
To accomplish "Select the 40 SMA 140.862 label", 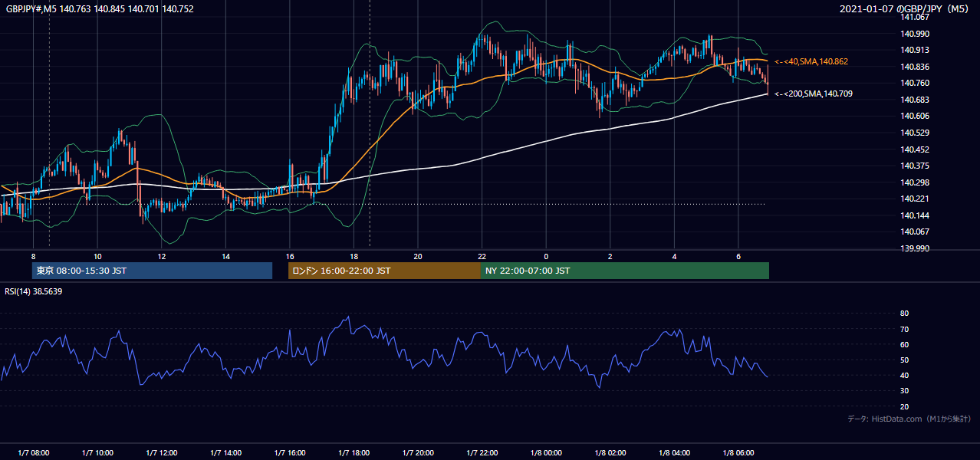I will click(x=811, y=61).
